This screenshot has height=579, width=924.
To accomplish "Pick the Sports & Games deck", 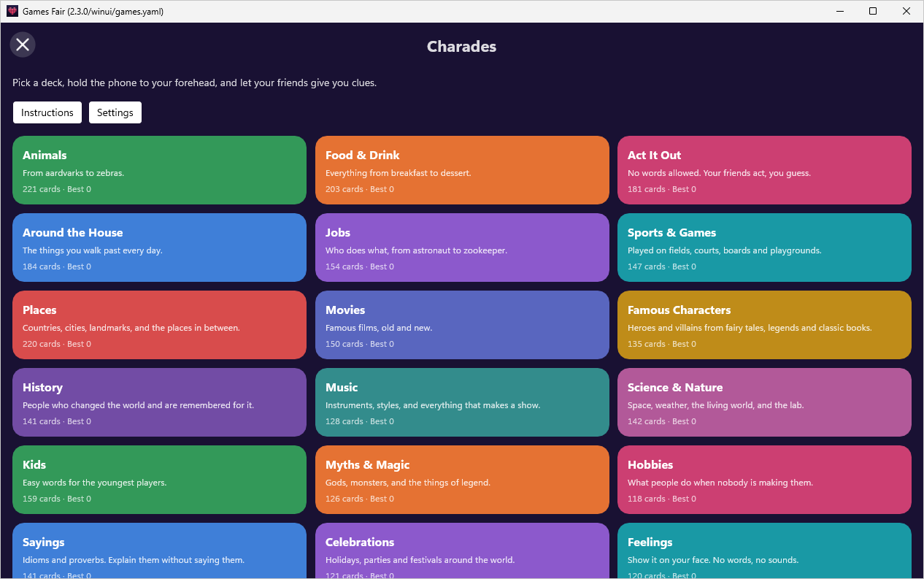I will tap(764, 248).
